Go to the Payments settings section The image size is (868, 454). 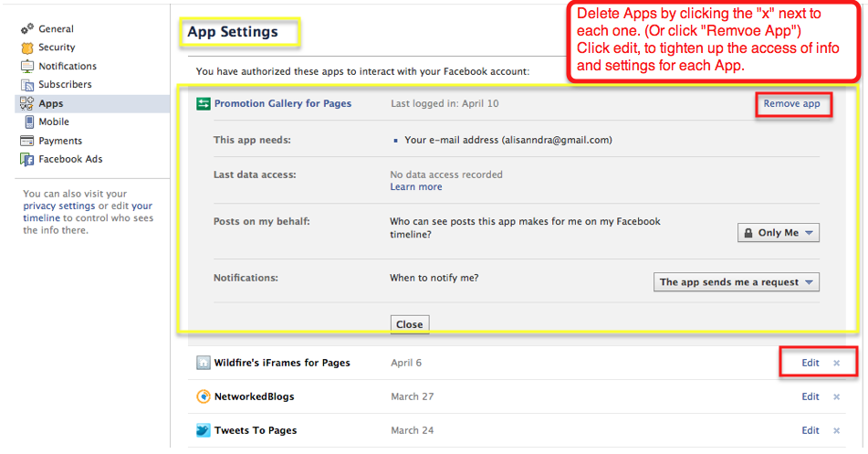tap(60, 141)
